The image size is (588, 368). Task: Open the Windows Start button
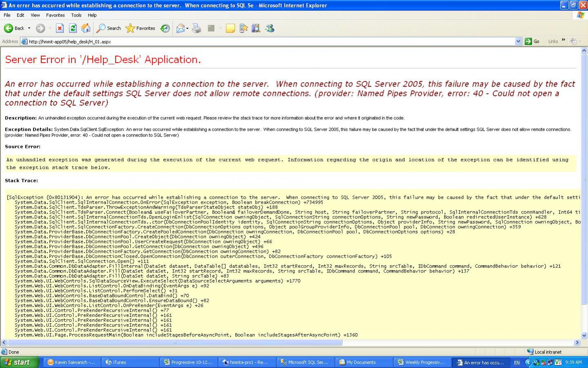click(x=20, y=362)
